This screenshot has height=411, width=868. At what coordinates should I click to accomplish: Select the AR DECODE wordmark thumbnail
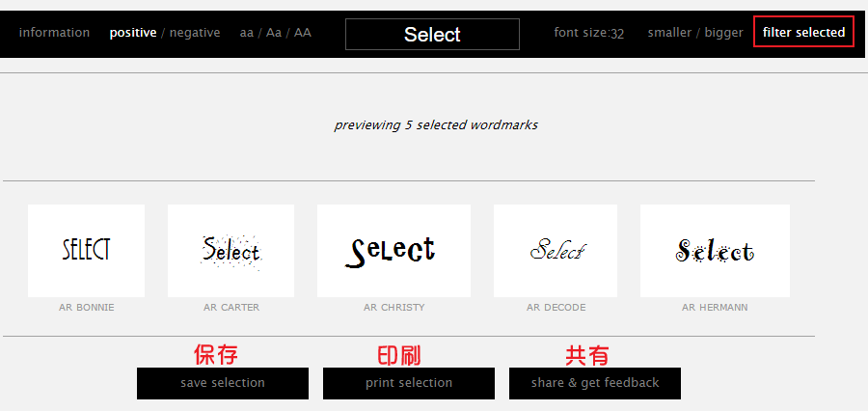tap(556, 251)
